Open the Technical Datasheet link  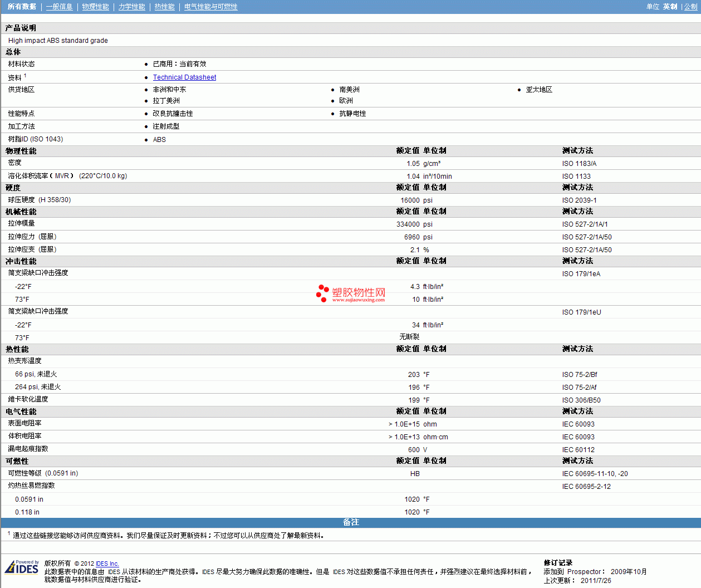[x=184, y=77]
